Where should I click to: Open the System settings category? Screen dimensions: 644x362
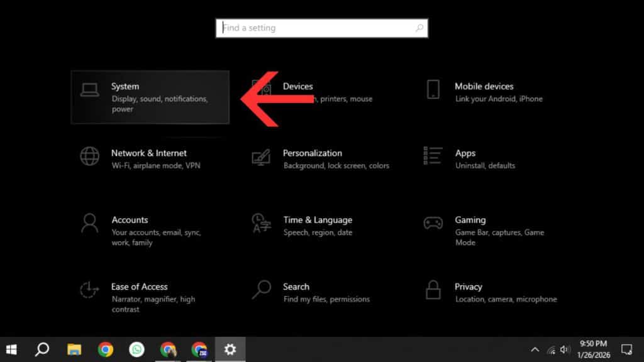[150, 97]
